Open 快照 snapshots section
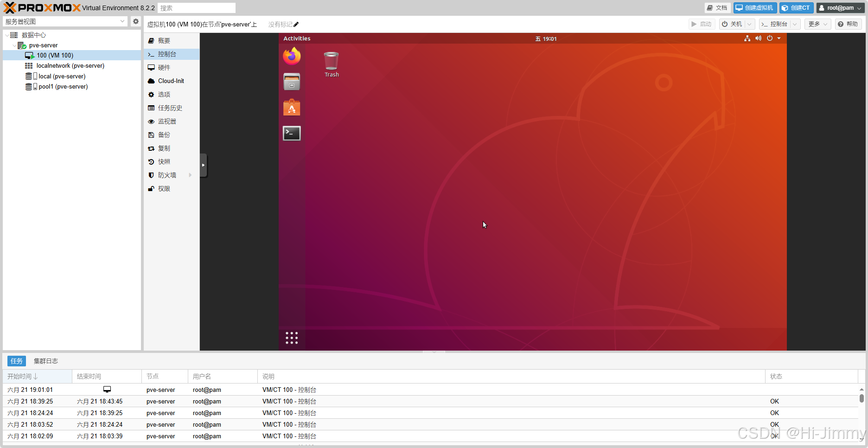 (172, 162)
